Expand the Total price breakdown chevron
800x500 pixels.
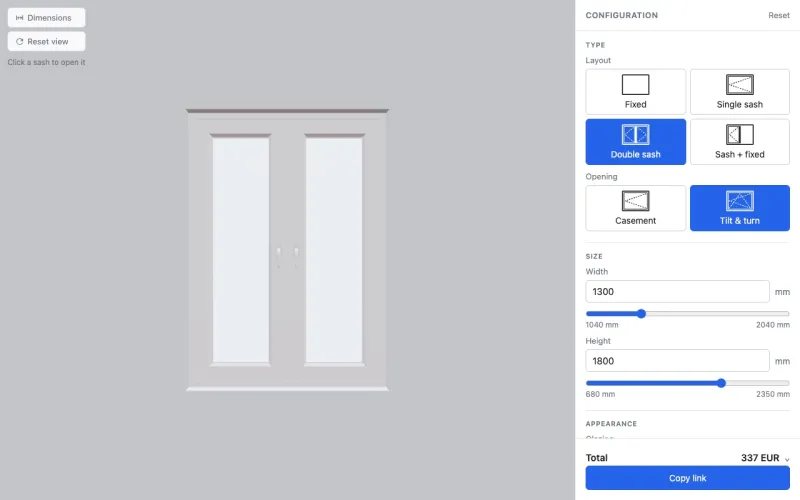pos(787,459)
